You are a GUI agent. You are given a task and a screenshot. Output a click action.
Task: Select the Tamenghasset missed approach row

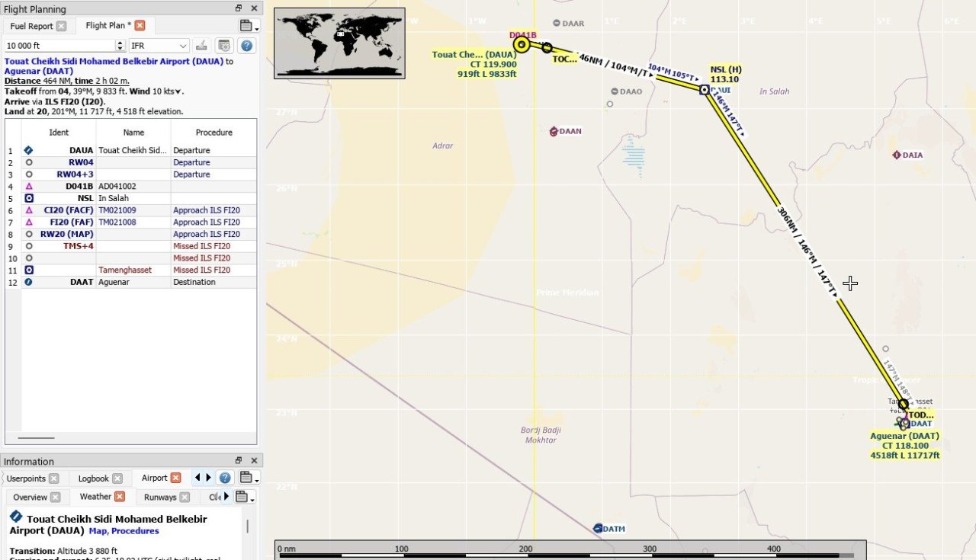click(x=131, y=270)
